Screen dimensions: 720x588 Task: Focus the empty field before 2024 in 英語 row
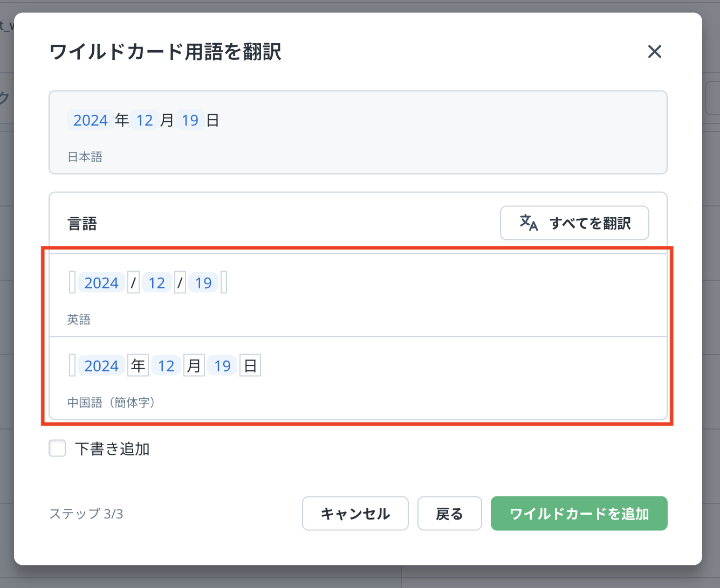(72, 282)
